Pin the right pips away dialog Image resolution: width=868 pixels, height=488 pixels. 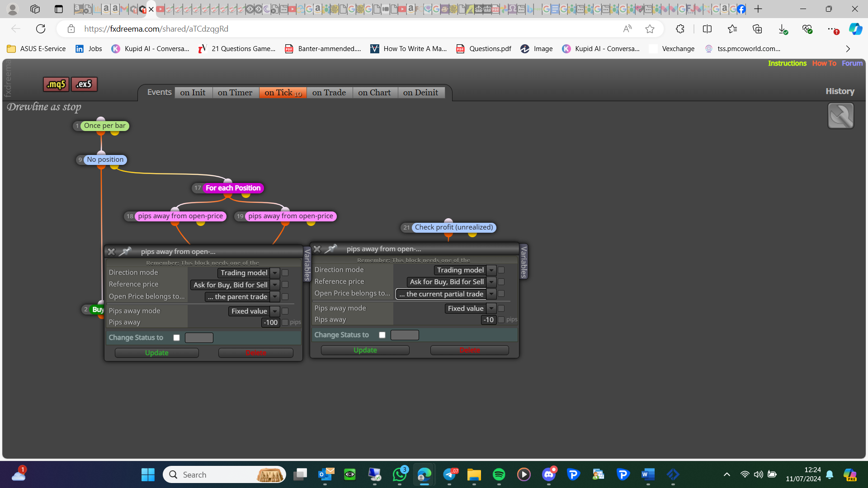[x=331, y=249]
